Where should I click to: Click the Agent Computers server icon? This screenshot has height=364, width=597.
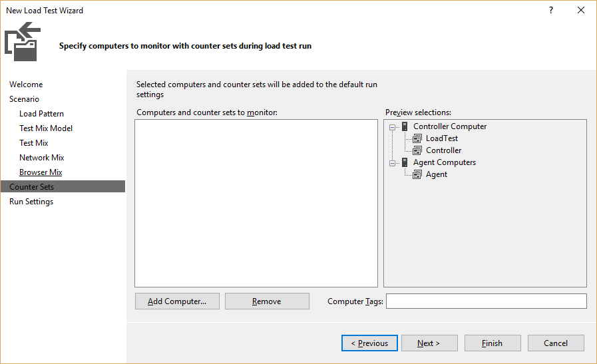pyautogui.click(x=405, y=162)
